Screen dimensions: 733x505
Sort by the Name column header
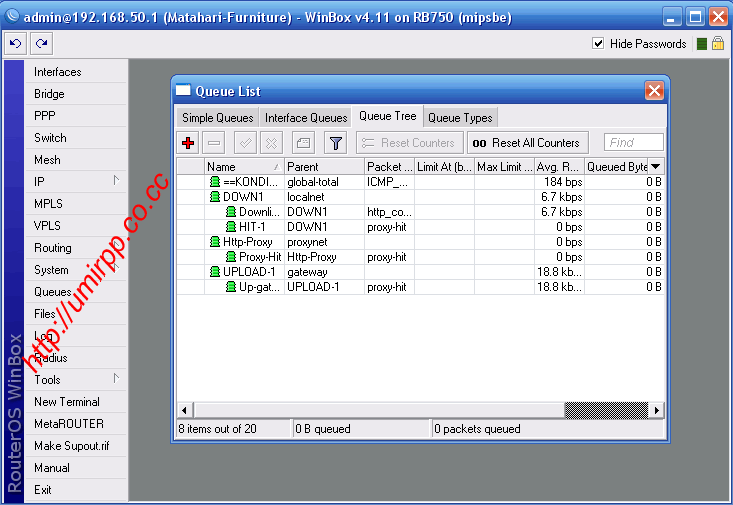click(x=244, y=166)
